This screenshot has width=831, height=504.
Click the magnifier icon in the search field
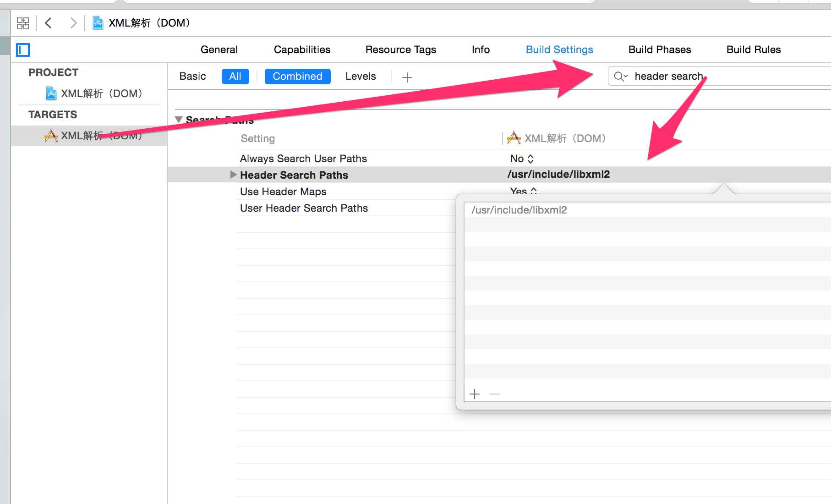(620, 77)
